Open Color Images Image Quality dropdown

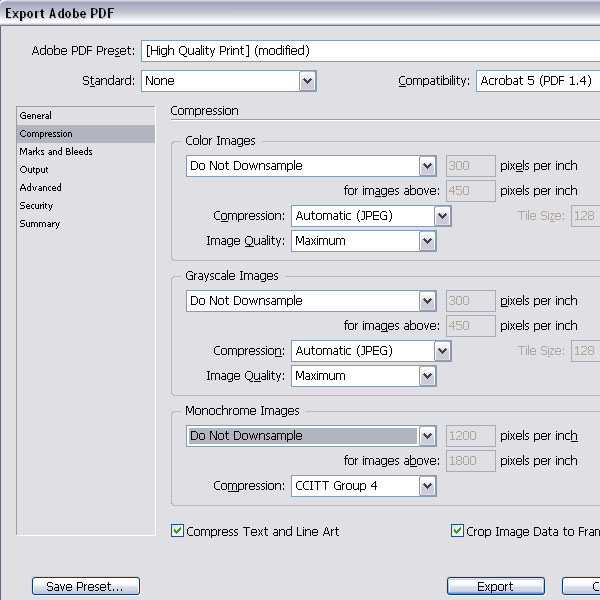point(427,241)
